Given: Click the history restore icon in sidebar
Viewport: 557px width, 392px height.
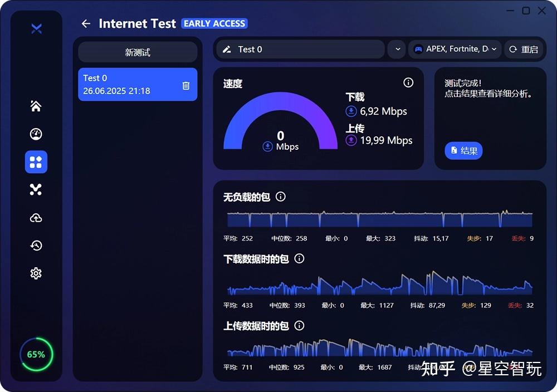Looking at the screenshot, I should click(x=36, y=246).
